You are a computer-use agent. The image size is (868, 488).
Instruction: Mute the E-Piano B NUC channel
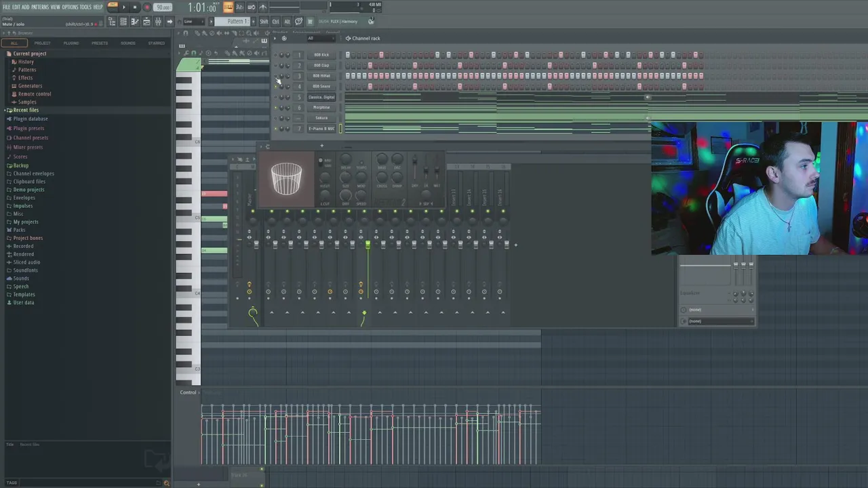pyautogui.click(x=275, y=128)
